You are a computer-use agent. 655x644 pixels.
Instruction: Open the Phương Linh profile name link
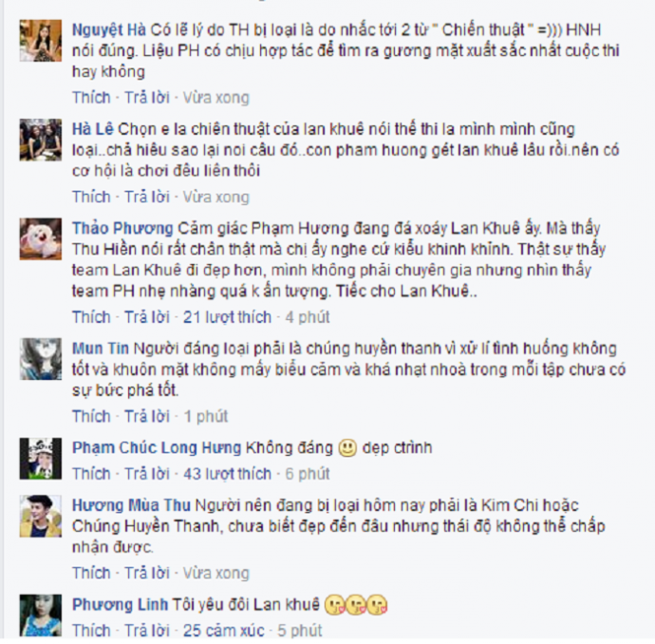[120, 605]
